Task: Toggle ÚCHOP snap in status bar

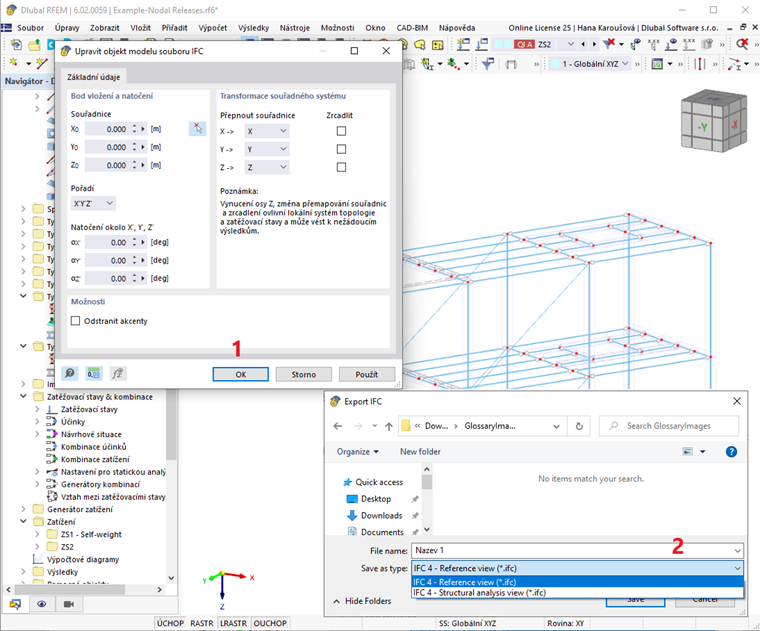Action: pyautogui.click(x=170, y=623)
